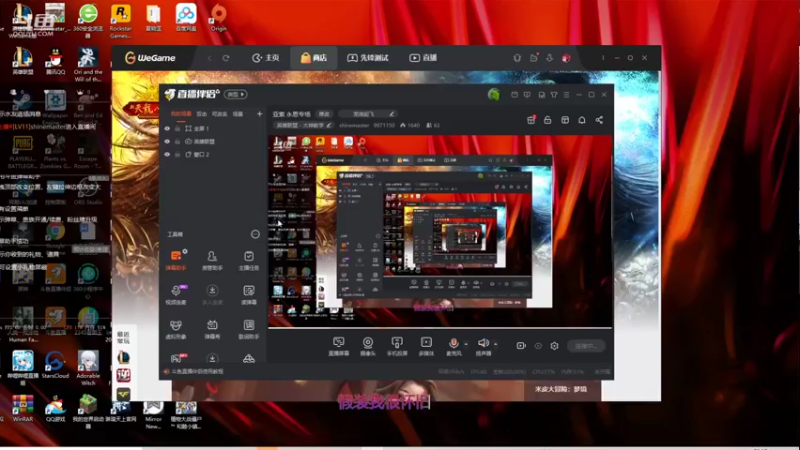Open the 视频连麦 video co-stream tool
Screen dimensions: 800x450
176,294
